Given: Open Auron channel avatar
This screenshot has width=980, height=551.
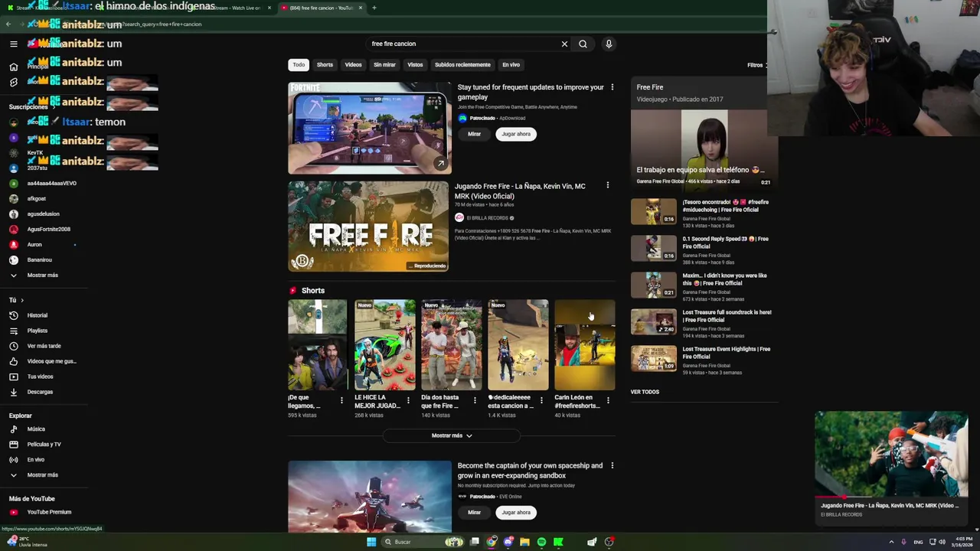Looking at the screenshot, I should 14,244.
